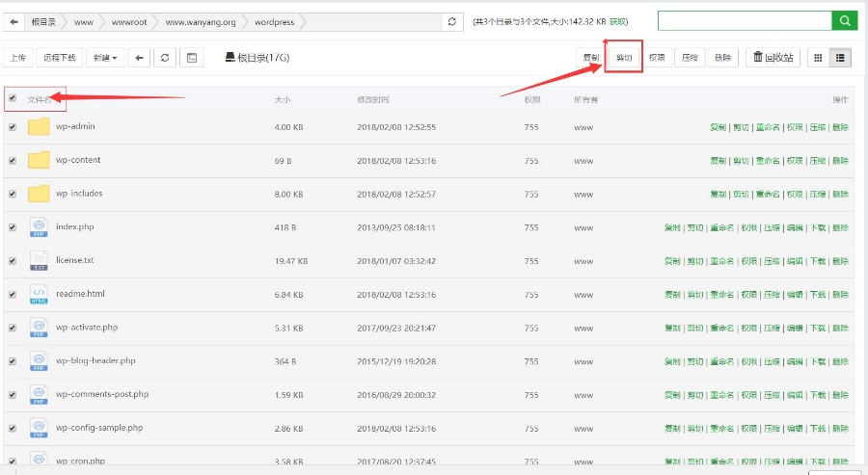Click the toolbar back arrow button beside 新建

coord(139,58)
